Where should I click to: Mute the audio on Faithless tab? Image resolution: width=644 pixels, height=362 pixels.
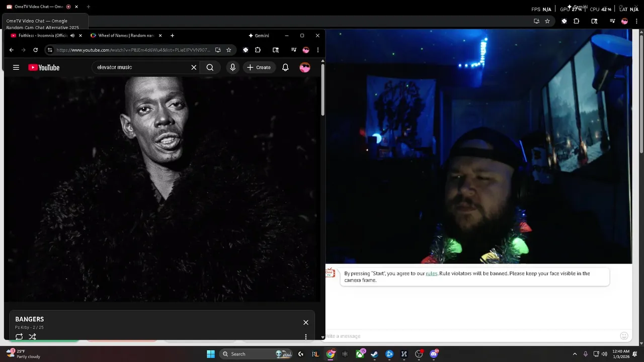point(72,36)
